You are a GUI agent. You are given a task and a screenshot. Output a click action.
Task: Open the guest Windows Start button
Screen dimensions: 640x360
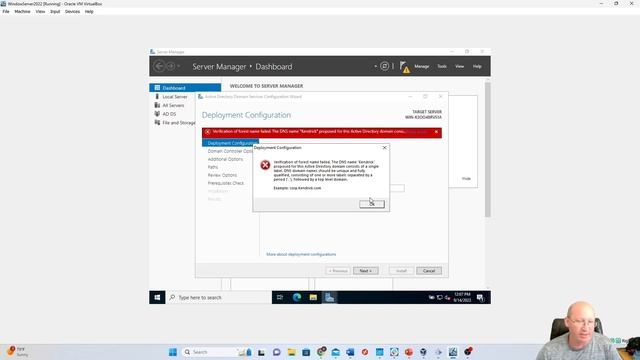(x=157, y=297)
